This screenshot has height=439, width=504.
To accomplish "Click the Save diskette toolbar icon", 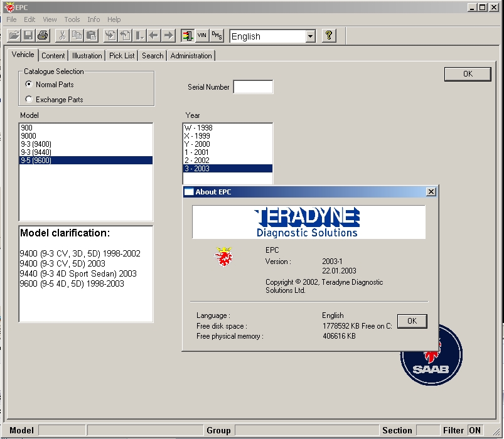I will click(x=28, y=36).
